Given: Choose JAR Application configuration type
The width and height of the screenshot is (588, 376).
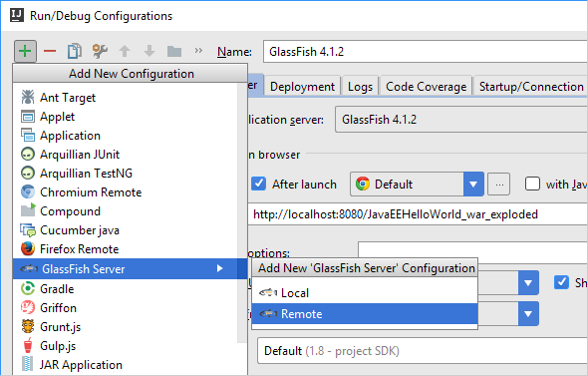Looking at the screenshot, I should pyautogui.click(x=126, y=364).
